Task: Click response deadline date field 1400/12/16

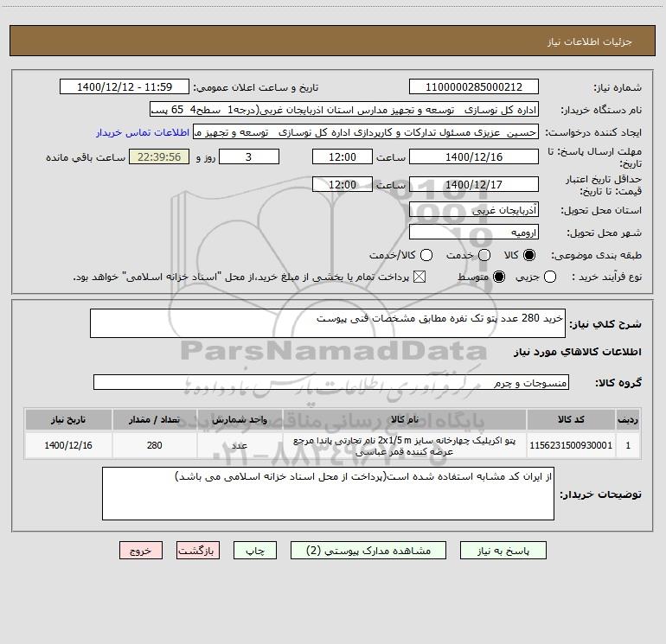Action: (x=474, y=156)
